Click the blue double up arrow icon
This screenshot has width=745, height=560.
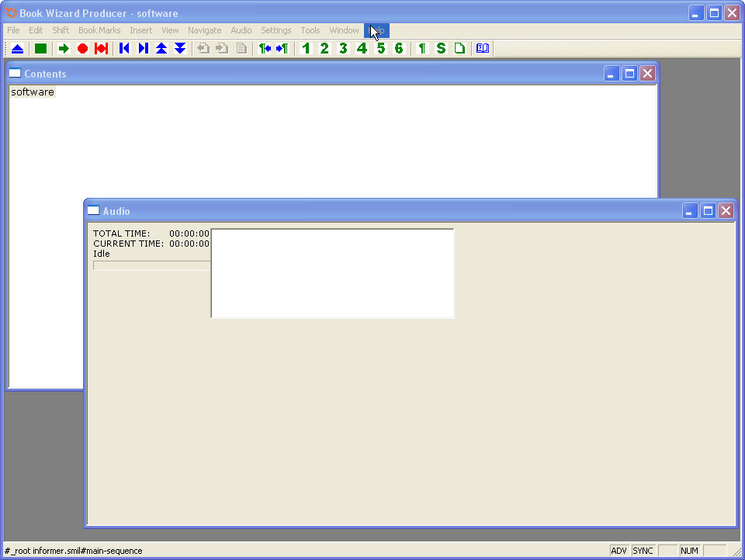pos(161,48)
